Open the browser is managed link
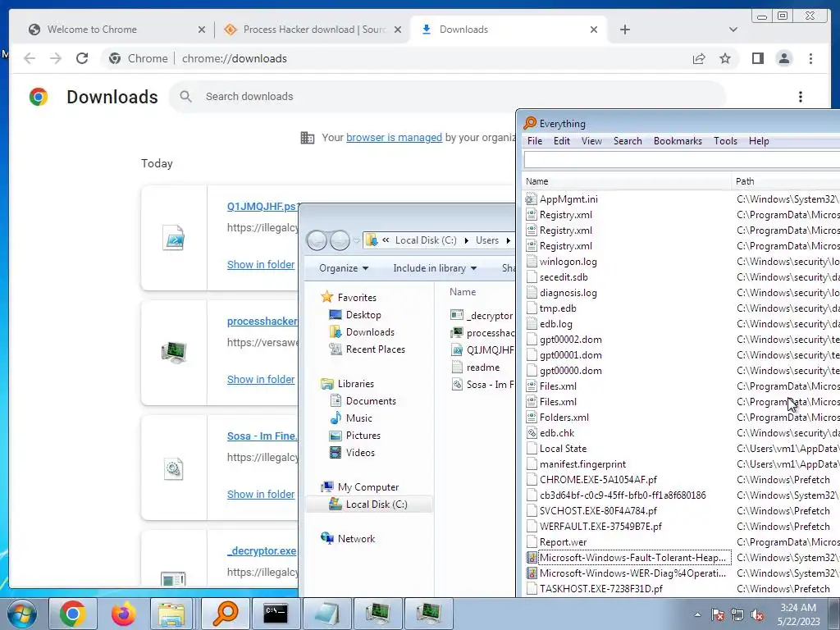This screenshot has width=840, height=630. 394,137
